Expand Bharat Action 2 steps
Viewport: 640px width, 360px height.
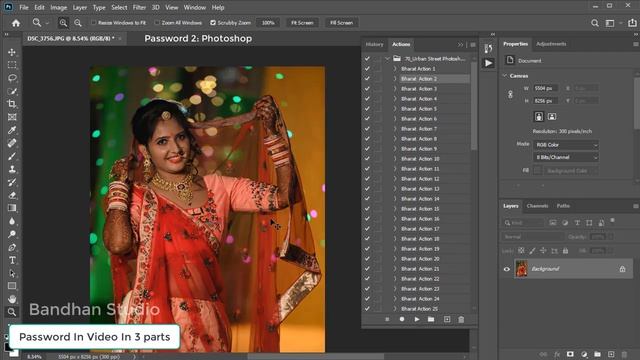pyautogui.click(x=395, y=79)
